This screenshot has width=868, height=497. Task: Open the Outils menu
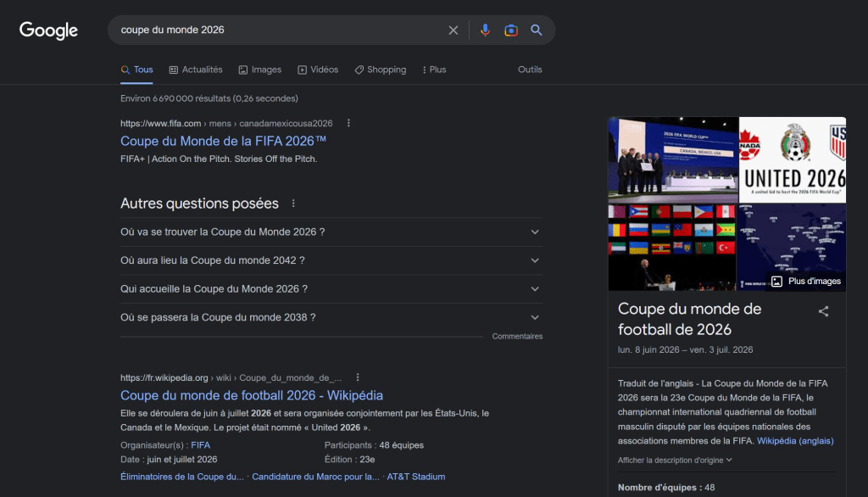point(530,69)
